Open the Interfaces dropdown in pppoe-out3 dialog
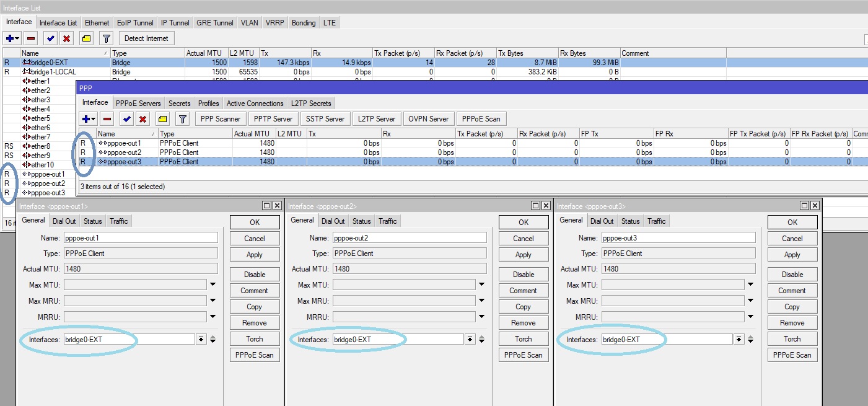The width and height of the screenshot is (868, 406). (x=739, y=339)
